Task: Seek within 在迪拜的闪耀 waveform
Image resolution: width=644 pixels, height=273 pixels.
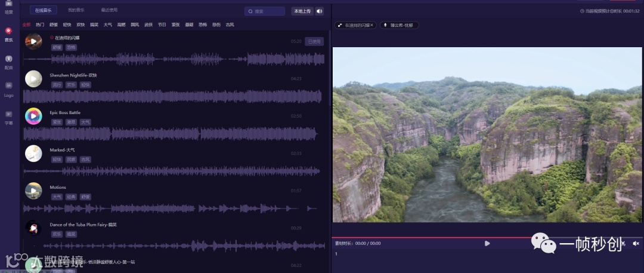Action: [x=174, y=59]
